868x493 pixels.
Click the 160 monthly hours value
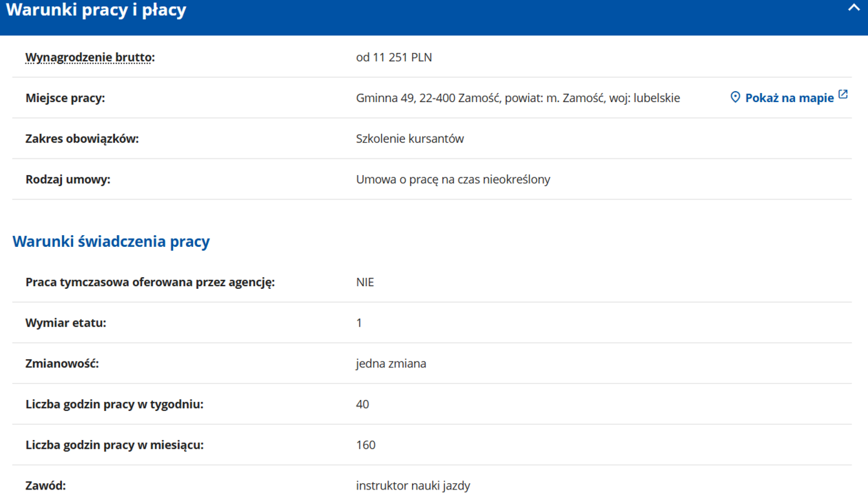366,445
